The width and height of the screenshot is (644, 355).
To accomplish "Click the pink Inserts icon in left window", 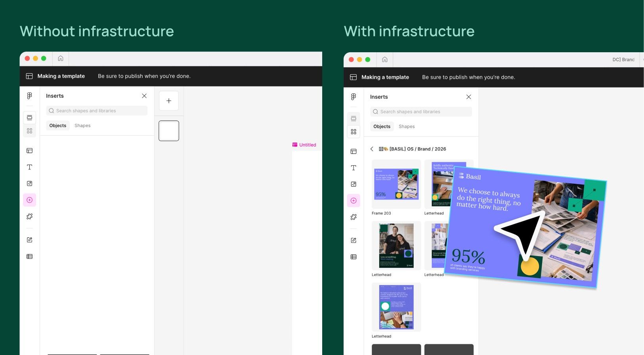I will tap(30, 200).
